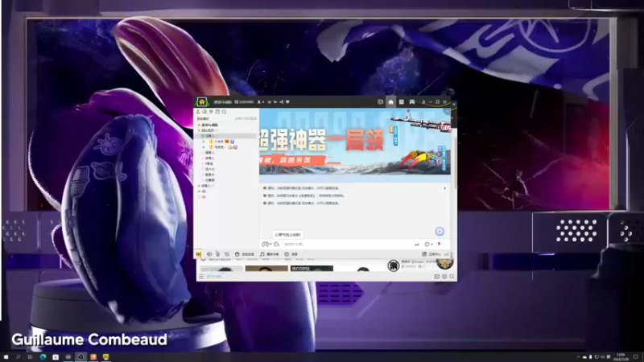Click the taskbar search icon
The image size is (644, 362).
[18, 356]
